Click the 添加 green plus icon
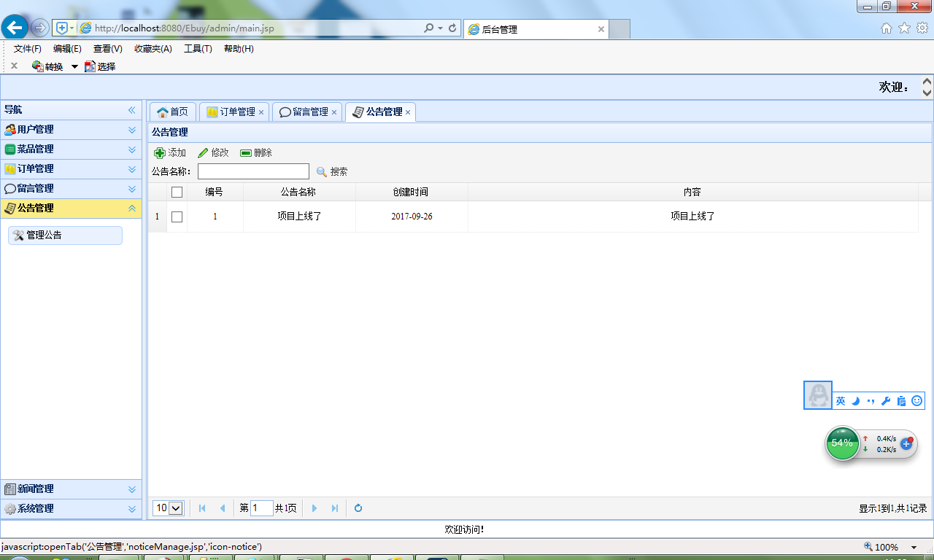934x560 pixels. tap(160, 153)
